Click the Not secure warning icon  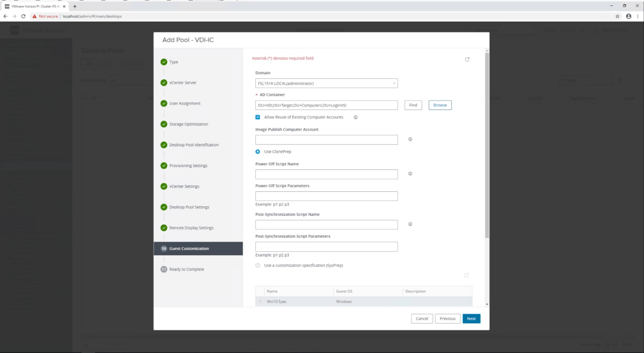pyautogui.click(x=34, y=16)
